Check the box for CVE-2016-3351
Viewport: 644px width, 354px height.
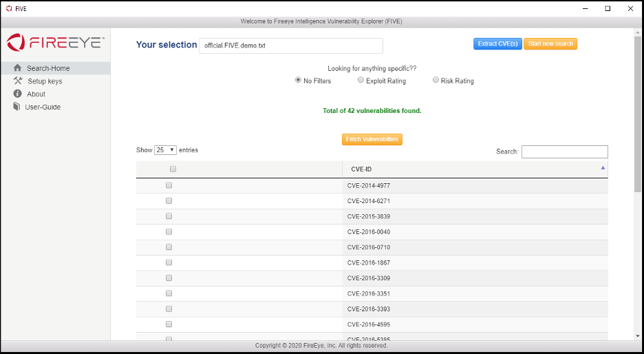169,293
